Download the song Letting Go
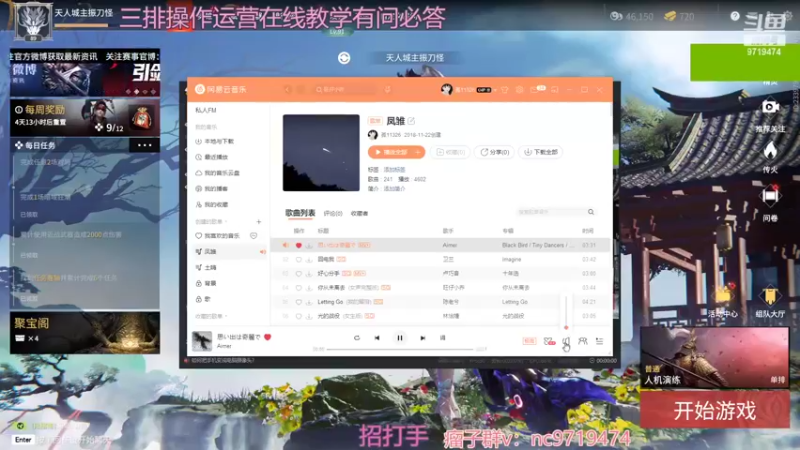The image size is (800, 450). click(309, 302)
